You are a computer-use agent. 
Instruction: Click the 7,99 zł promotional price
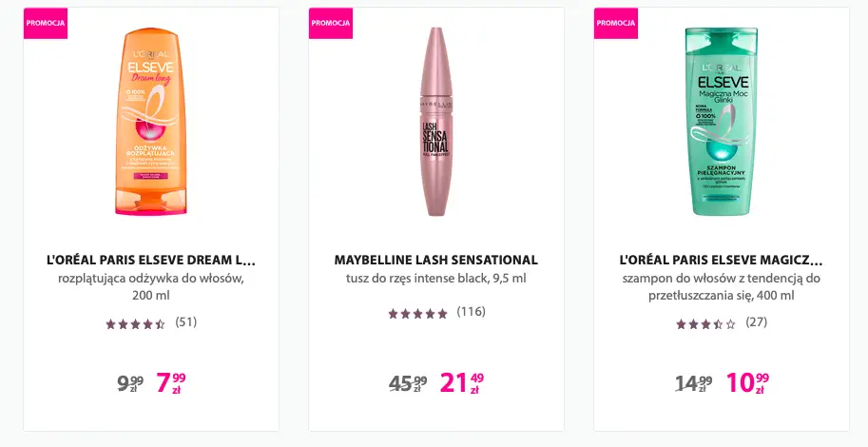coord(171,383)
